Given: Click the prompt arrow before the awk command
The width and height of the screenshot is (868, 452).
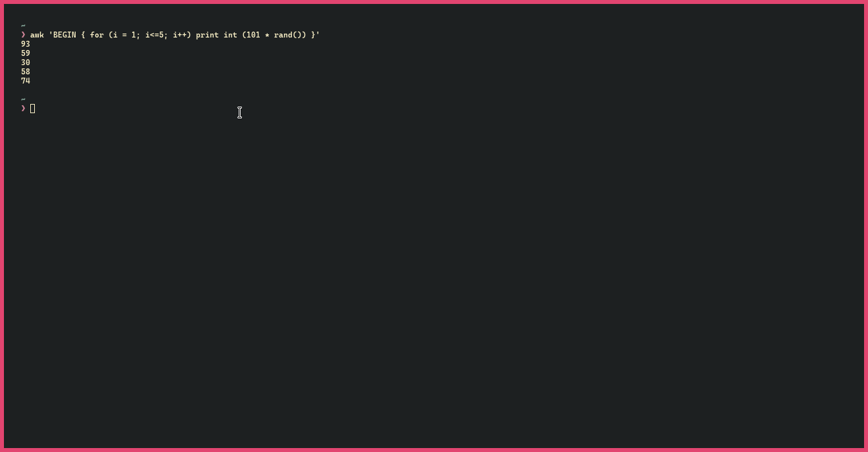Looking at the screenshot, I should click(23, 35).
